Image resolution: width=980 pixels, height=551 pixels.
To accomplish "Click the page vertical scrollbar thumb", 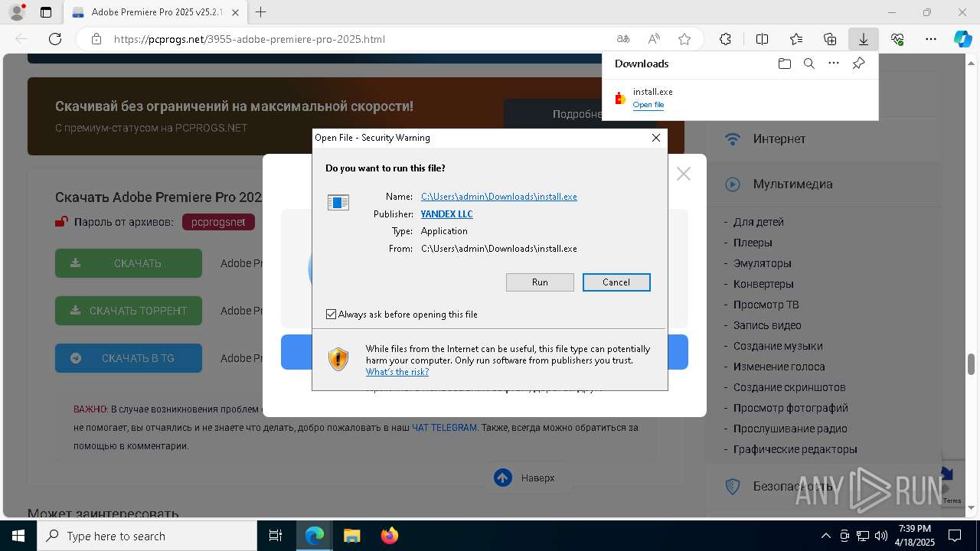I will click(x=972, y=364).
